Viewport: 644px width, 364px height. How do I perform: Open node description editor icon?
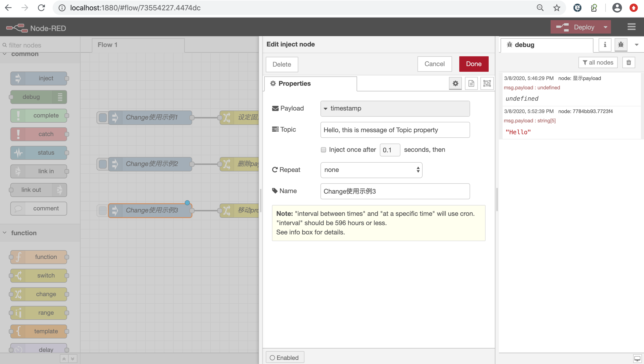point(471,83)
